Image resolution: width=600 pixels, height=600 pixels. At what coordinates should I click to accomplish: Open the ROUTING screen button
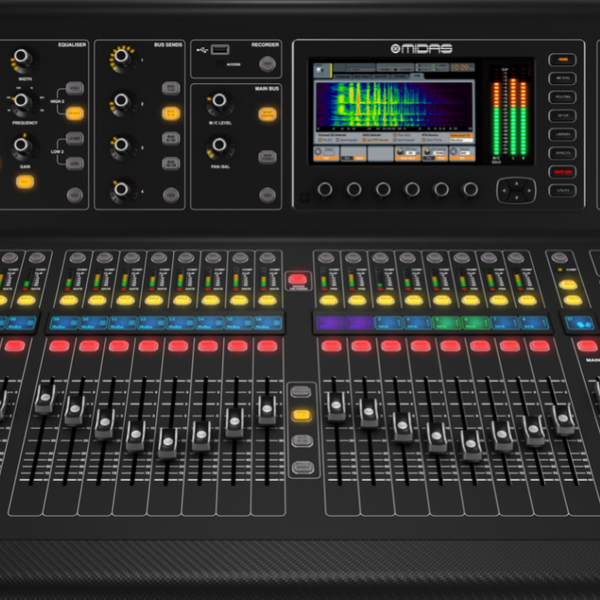[562, 97]
